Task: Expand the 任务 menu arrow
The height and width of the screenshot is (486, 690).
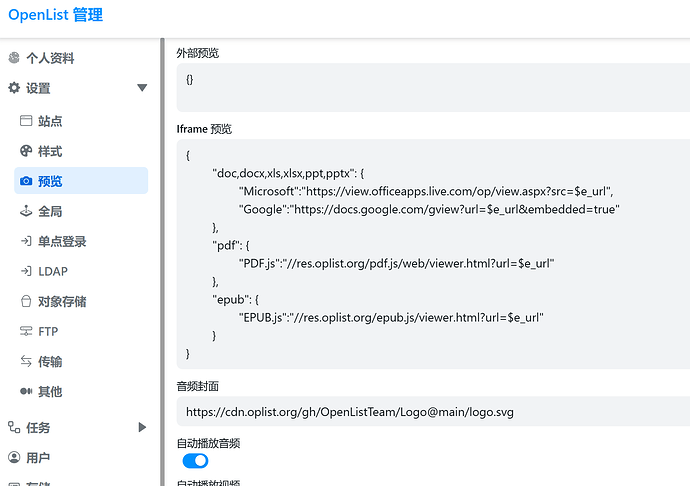Action: coord(142,427)
